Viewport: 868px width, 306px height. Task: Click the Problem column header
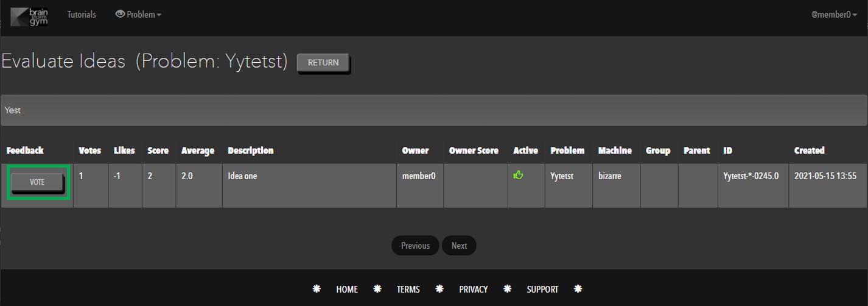tap(567, 151)
